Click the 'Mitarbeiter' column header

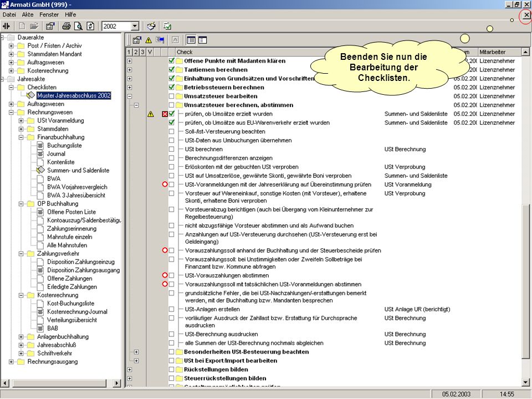pyautogui.click(x=499, y=52)
